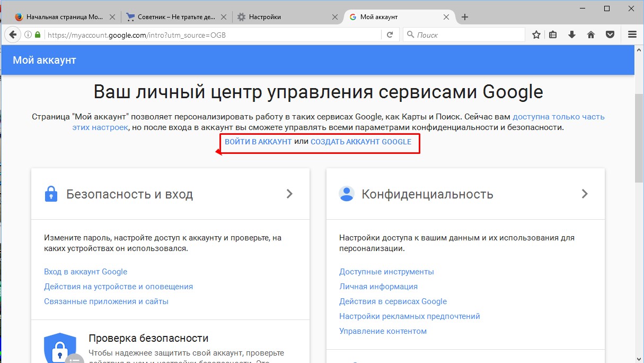
Task: Close the Мой аккаунт tab
Action: pyautogui.click(x=446, y=17)
